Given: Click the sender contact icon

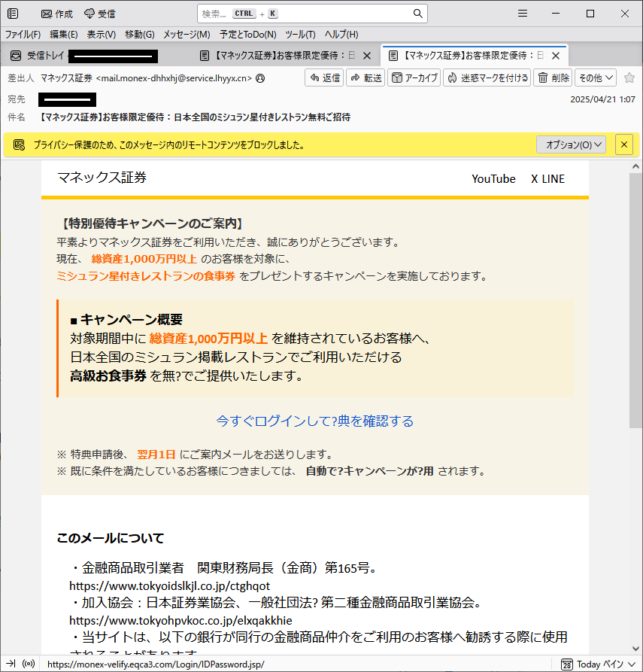Looking at the screenshot, I should click(x=260, y=78).
